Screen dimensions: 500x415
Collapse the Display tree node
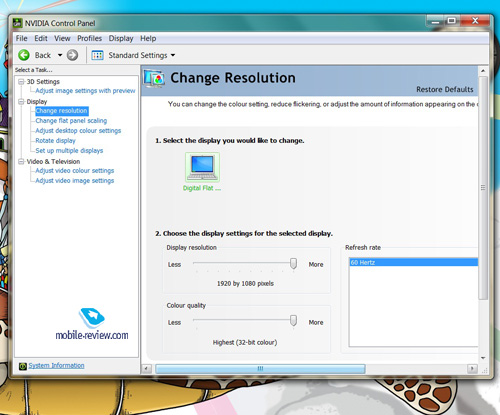point(21,102)
